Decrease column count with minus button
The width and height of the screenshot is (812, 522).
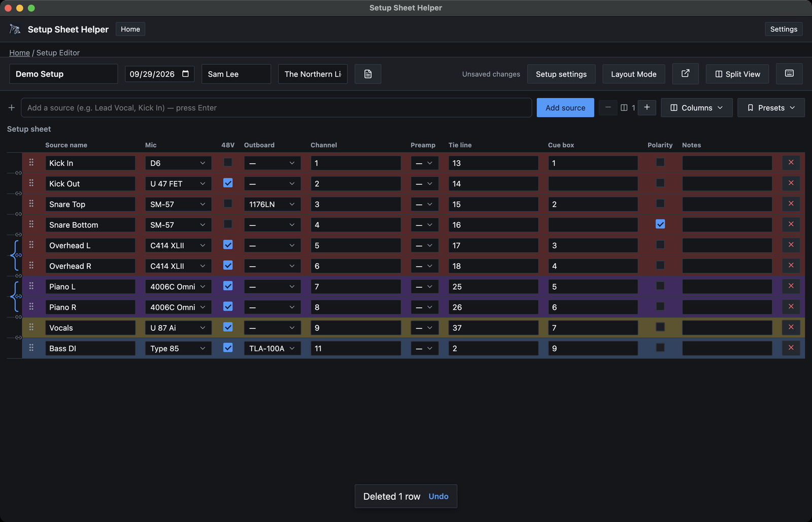tap(608, 108)
